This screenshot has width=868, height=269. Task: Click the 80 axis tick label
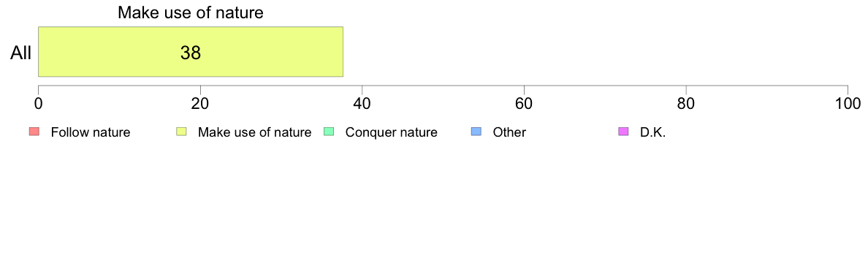(686, 103)
